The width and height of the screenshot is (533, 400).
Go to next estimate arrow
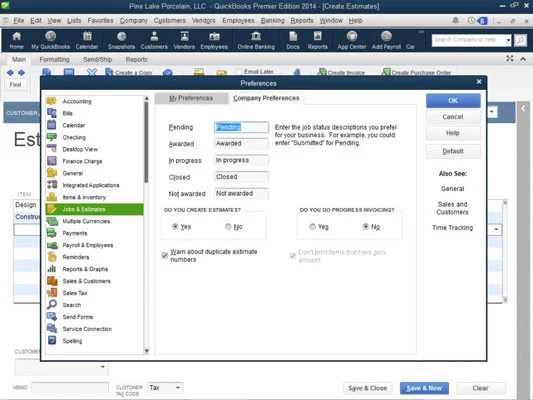point(21,72)
